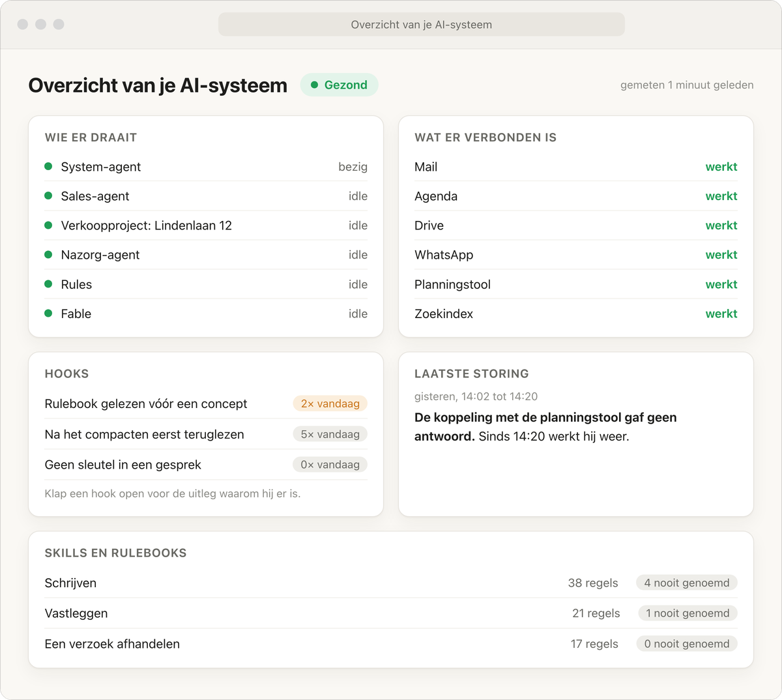Image resolution: width=782 pixels, height=700 pixels.
Task: Click the gisteren, 14:02 tot 14:20 timestamp
Action: tap(476, 396)
